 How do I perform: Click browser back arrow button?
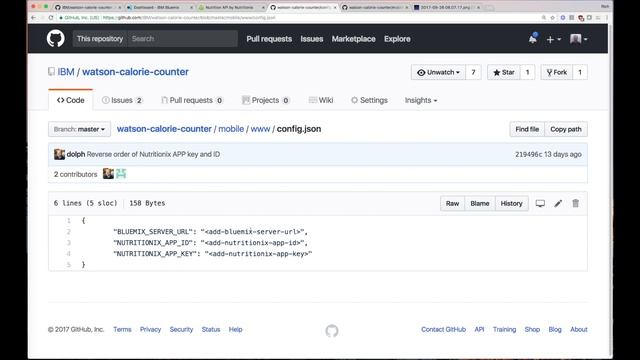33,18
